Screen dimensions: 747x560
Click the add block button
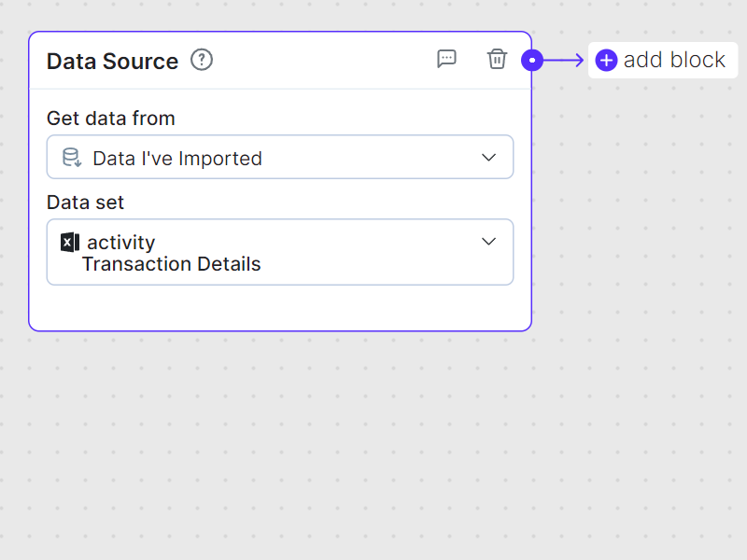pos(662,60)
